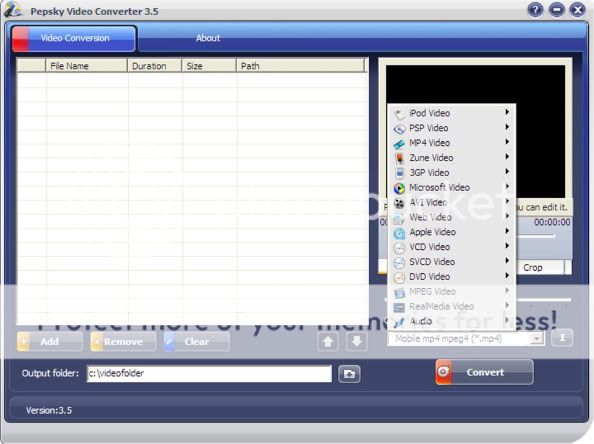Click the Pepsky application logo icon
This screenshot has height=444, width=594.
(x=13, y=10)
